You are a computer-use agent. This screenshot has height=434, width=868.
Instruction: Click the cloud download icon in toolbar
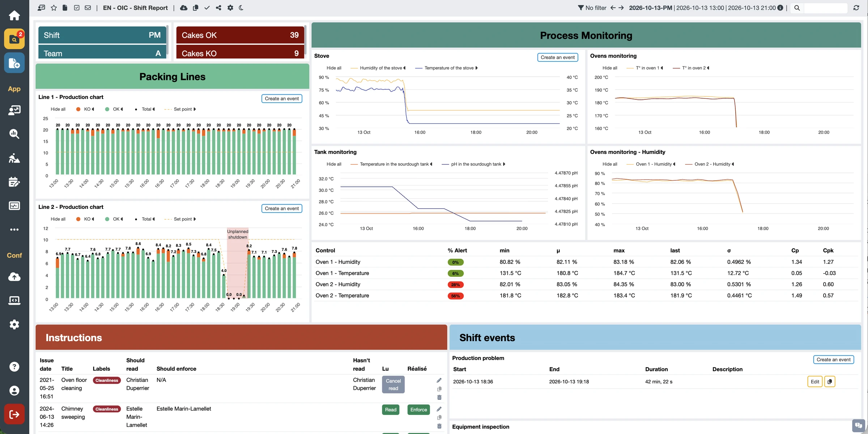click(x=184, y=8)
